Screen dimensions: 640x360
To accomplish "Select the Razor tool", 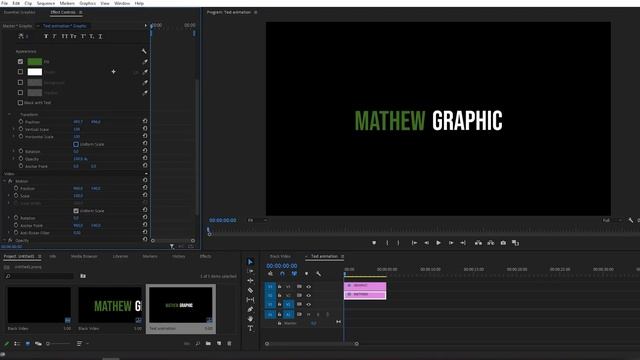I will [250, 290].
